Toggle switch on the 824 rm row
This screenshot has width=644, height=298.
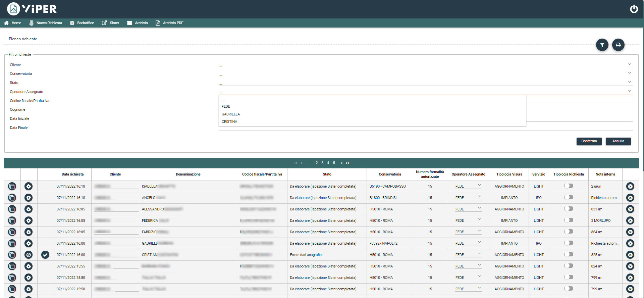click(x=569, y=266)
